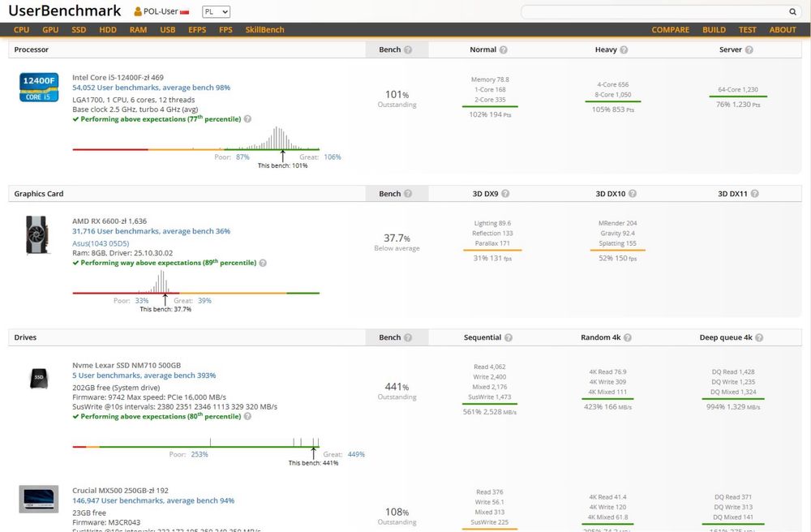Click help icon beside Random 4k
The image size is (811, 532).
pos(628,337)
